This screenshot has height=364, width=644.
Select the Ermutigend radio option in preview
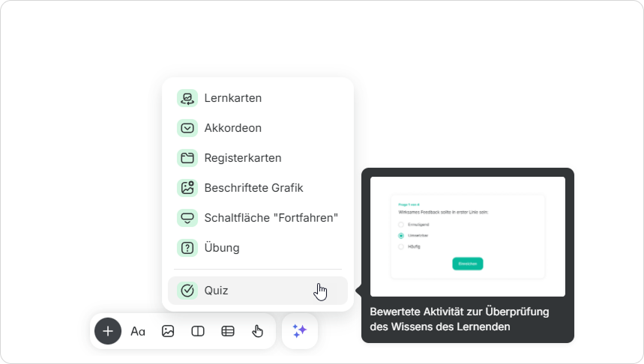(x=401, y=225)
